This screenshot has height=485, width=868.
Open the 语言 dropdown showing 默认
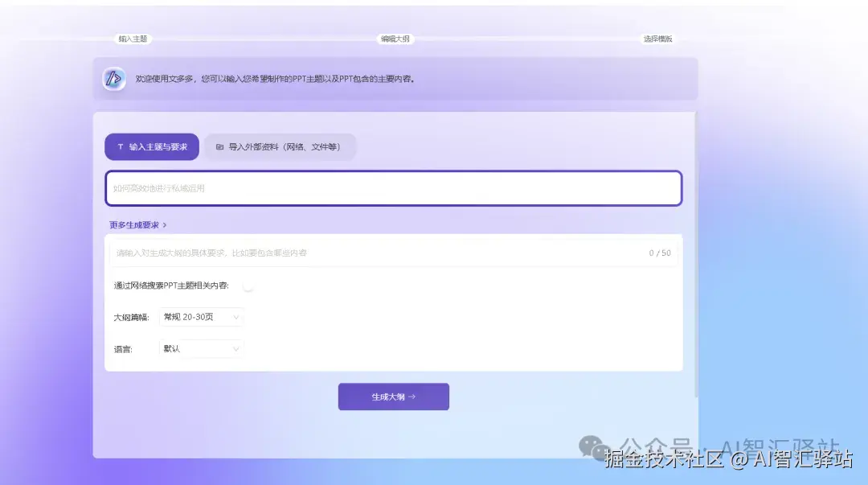point(199,348)
